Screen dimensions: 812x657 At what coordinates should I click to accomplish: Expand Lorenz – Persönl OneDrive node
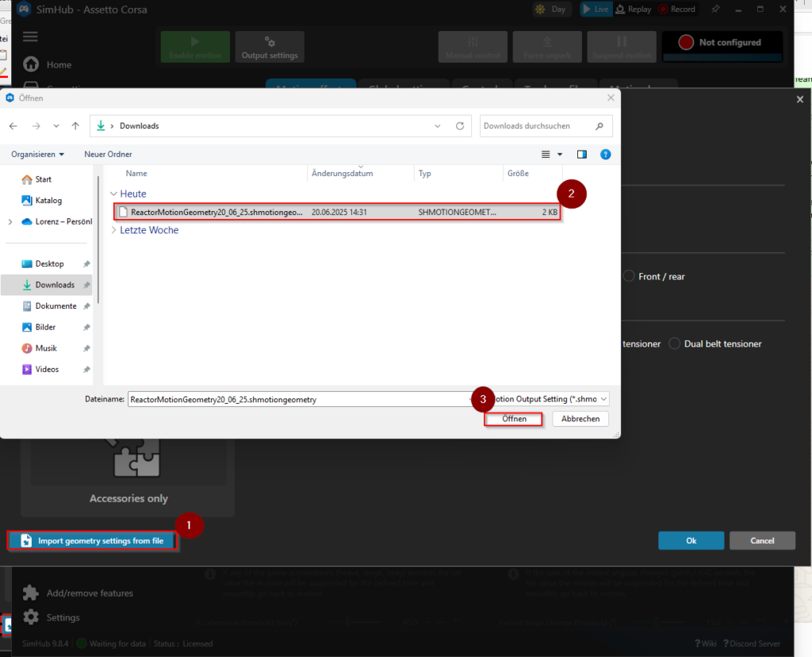click(x=10, y=221)
